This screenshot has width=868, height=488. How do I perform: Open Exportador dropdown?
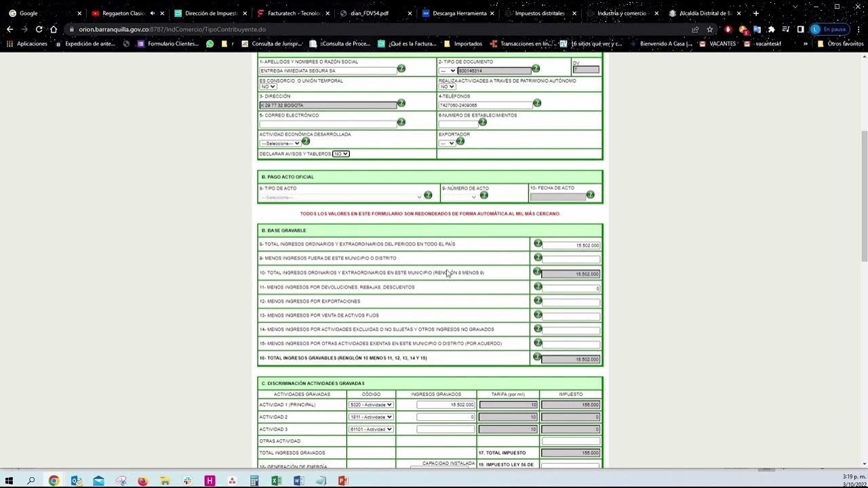click(447, 143)
